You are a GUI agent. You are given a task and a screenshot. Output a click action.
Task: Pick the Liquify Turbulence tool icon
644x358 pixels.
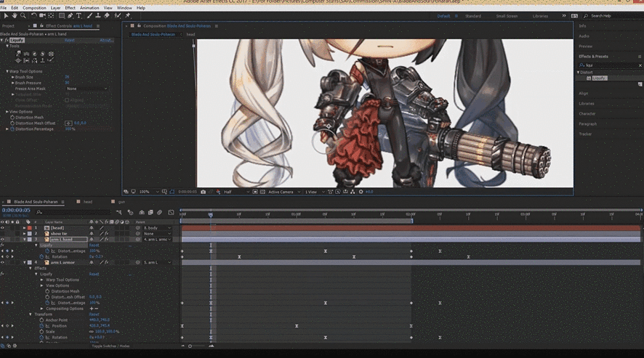pyautogui.click(x=26, y=54)
